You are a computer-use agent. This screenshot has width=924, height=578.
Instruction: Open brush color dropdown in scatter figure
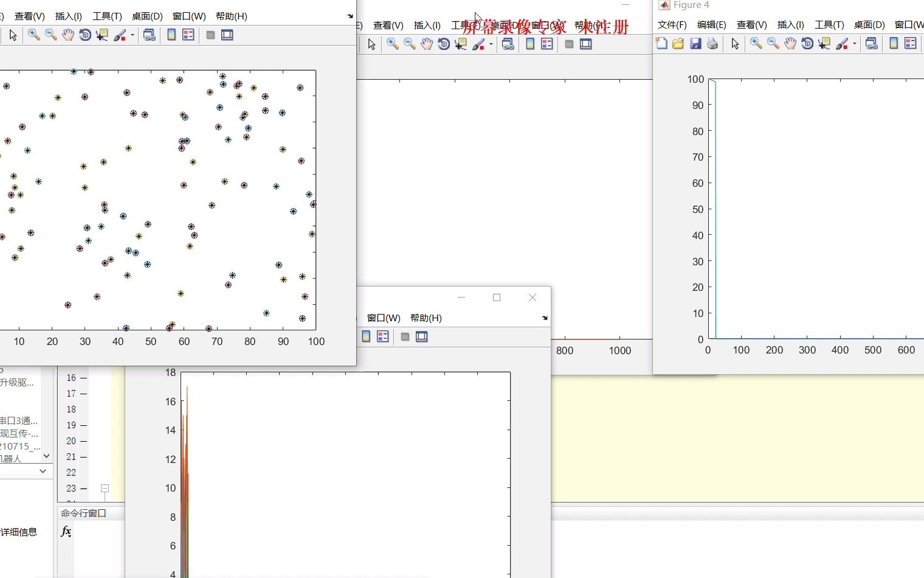[133, 35]
